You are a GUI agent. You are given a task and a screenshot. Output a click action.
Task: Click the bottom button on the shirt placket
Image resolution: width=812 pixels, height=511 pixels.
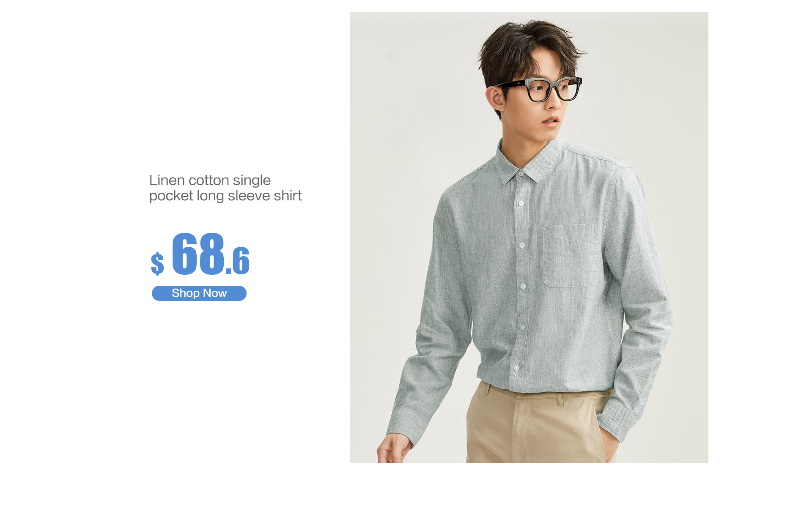(516, 369)
